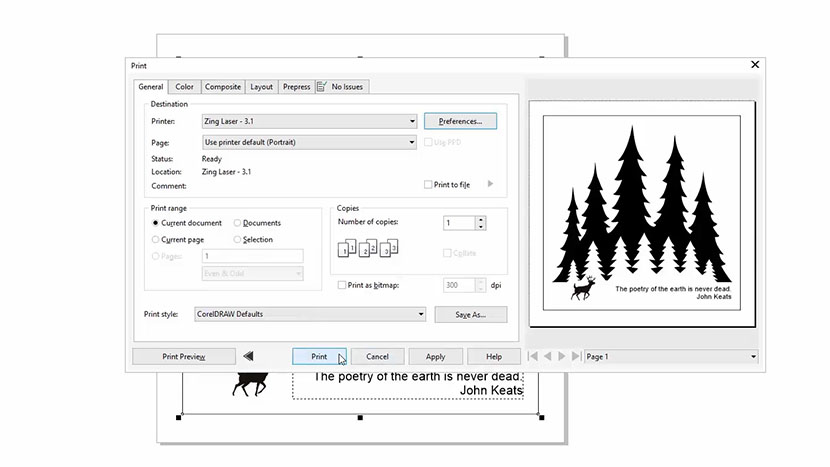
Task: Increase the number of copies with the up arrow
Action: [481, 220]
